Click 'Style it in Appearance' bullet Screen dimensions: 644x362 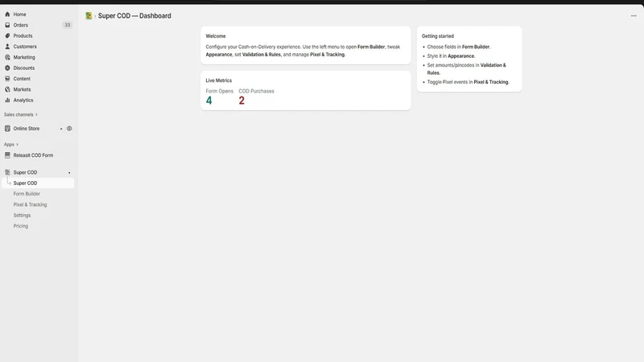[x=451, y=56]
